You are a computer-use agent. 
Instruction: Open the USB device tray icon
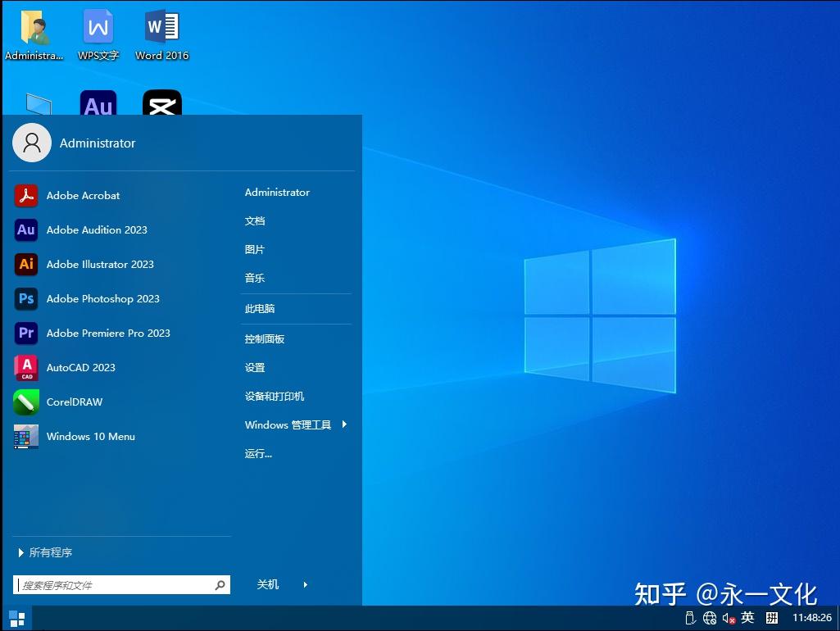pos(690,618)
